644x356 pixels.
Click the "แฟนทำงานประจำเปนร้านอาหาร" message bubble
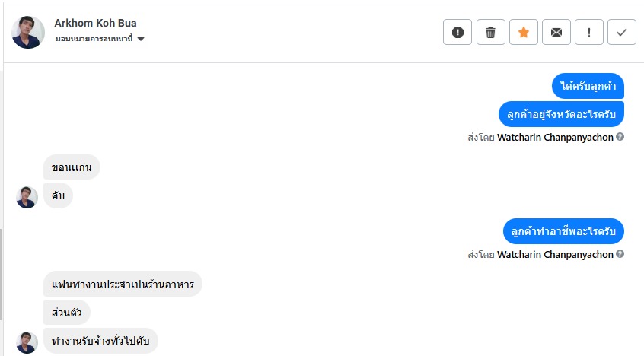coord(123,284)
